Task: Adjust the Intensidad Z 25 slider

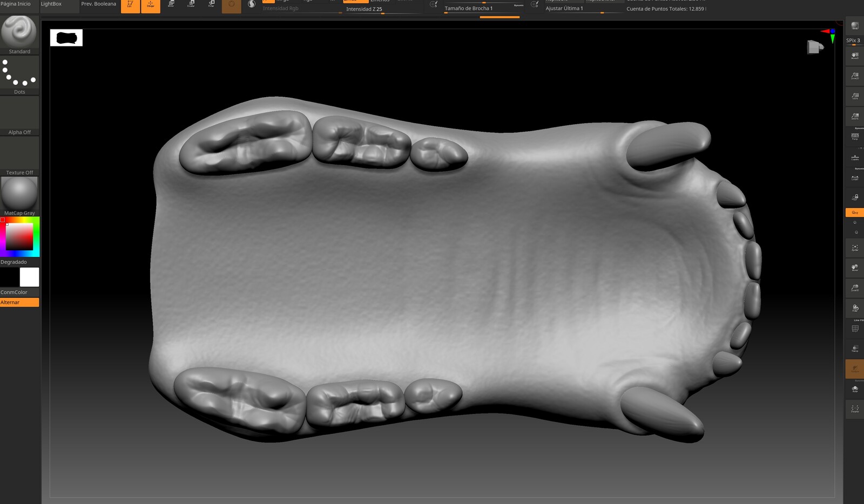Action: click(x=382, y=9)
